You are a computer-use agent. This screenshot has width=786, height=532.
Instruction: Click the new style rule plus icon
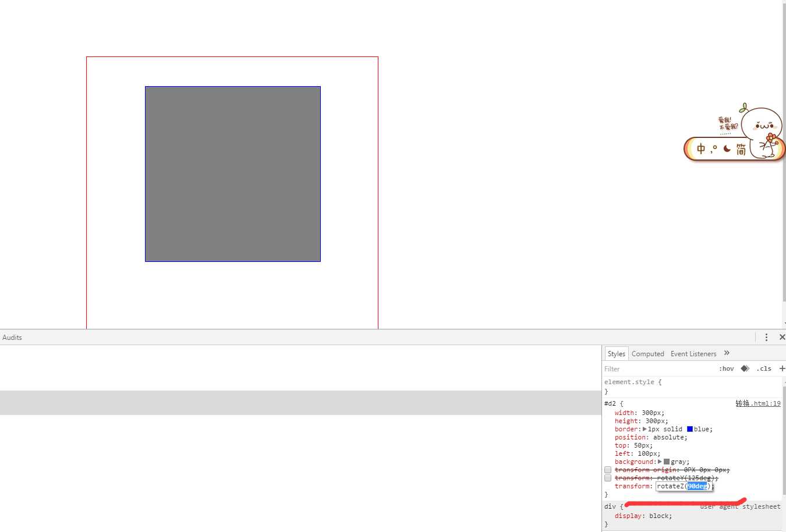(782, 368)
